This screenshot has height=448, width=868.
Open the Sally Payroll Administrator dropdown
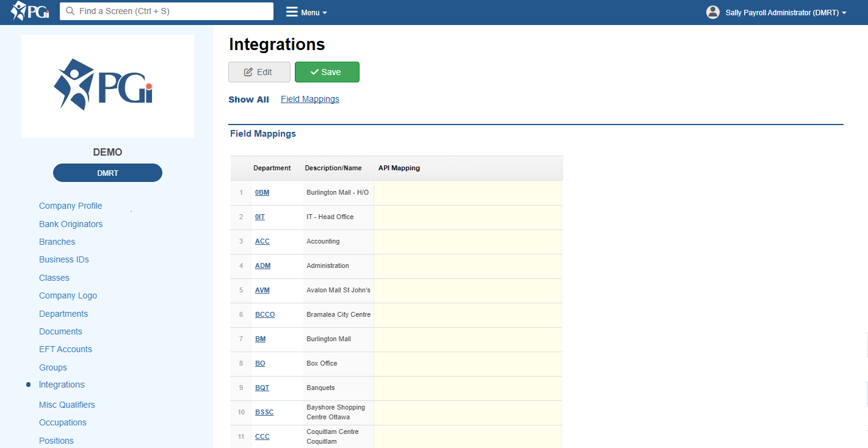click(x=786, y=13)
